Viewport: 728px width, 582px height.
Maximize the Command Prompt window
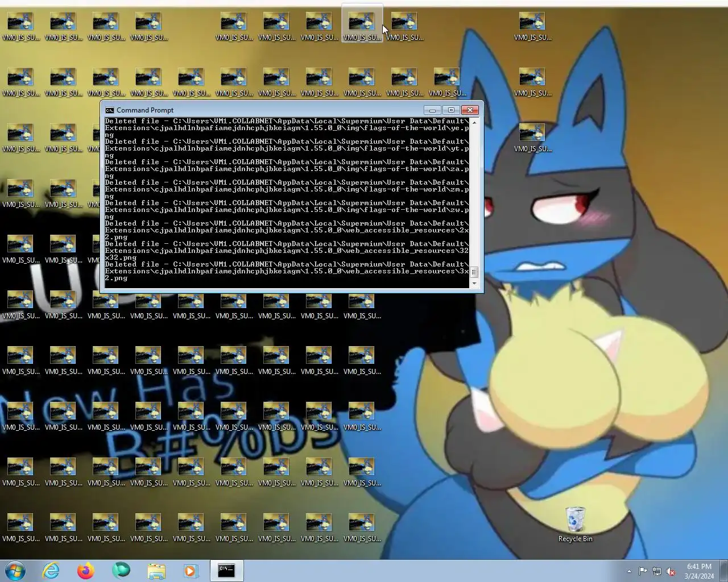pos(451,110)
